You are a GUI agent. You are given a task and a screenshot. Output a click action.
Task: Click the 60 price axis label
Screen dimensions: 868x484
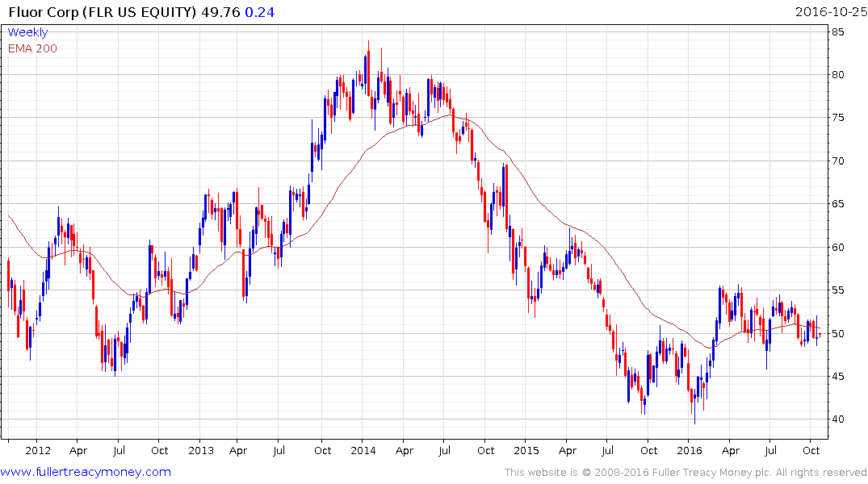pos(838,248)
